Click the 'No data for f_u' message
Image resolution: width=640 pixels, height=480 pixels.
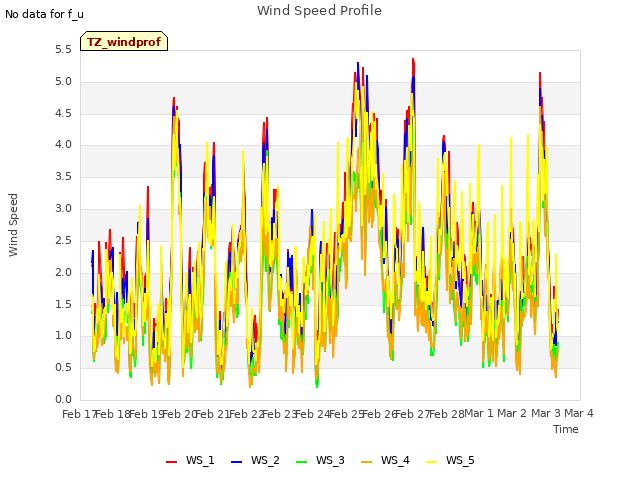pos(44,14)
